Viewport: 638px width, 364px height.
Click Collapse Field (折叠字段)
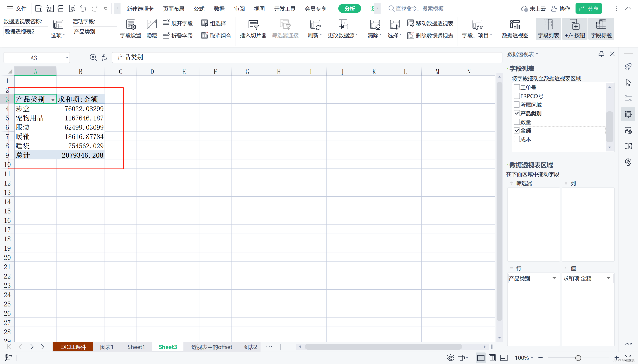[178, 36]
